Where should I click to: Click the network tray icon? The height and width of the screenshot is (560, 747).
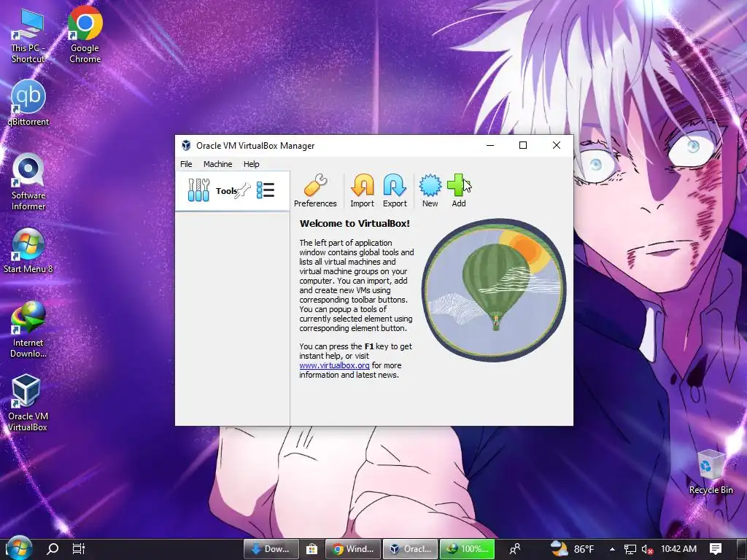click(x=630, y=549)
